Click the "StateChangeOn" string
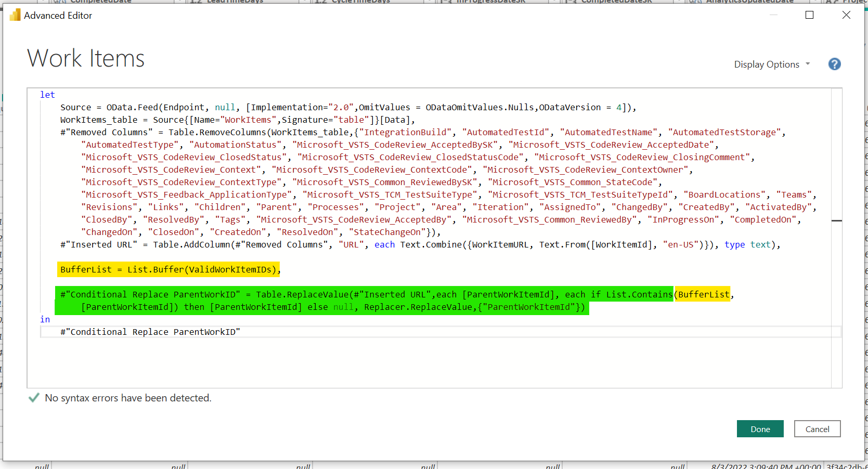The height and width of the screenshot is (469, 868). [x=387, y=232]
